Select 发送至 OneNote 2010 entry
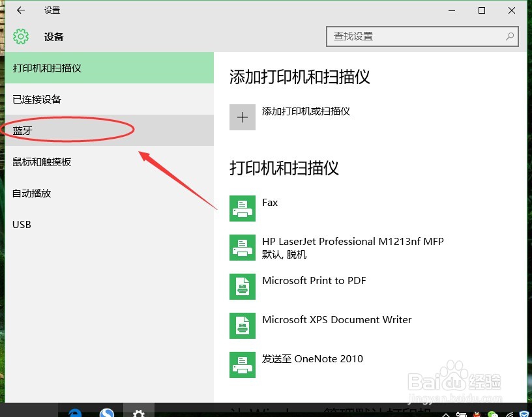The width and height of the screenshot is (532, 417). pos(312,359)
